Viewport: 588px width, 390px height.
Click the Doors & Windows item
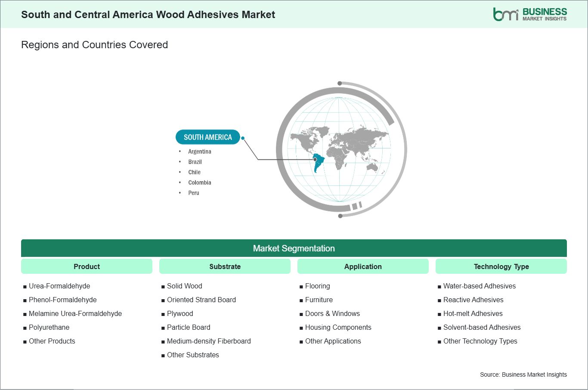click(332, 313)
